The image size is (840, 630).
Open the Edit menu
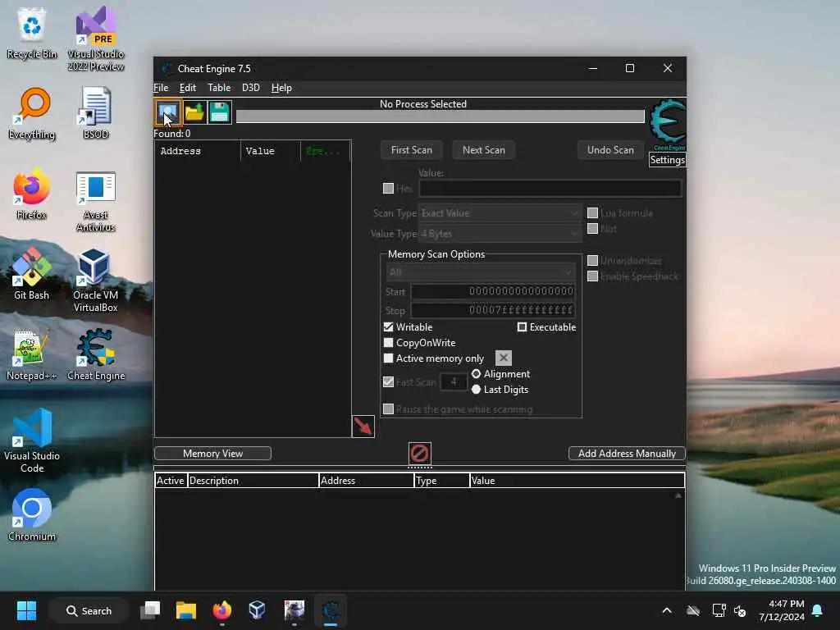coord(188,88)
